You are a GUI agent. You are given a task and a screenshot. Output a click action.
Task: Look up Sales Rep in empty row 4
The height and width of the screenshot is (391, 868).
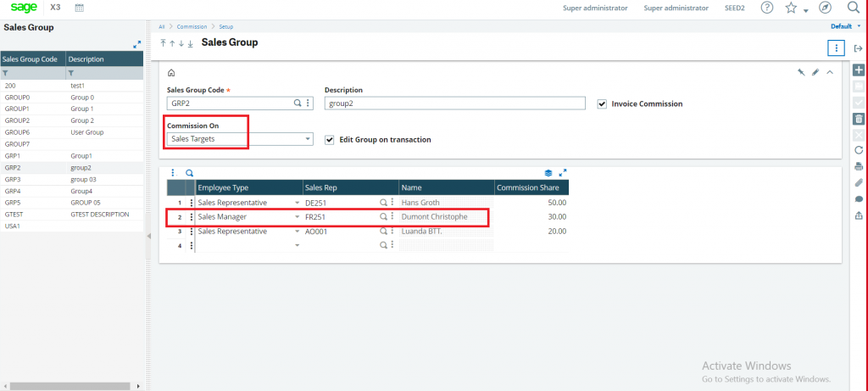tap(383, 245)
